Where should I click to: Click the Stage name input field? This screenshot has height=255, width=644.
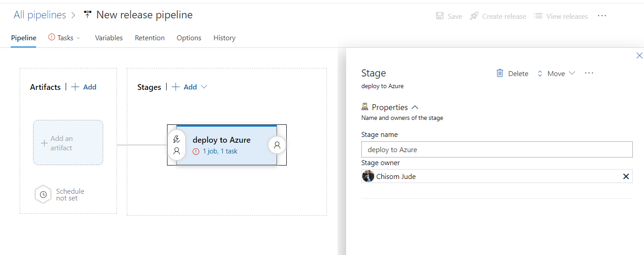coord(497,150)
